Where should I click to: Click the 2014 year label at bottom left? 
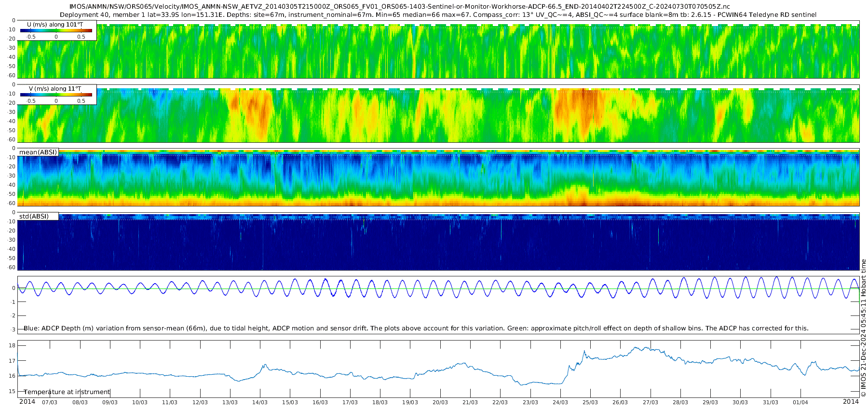click(27, 402)
